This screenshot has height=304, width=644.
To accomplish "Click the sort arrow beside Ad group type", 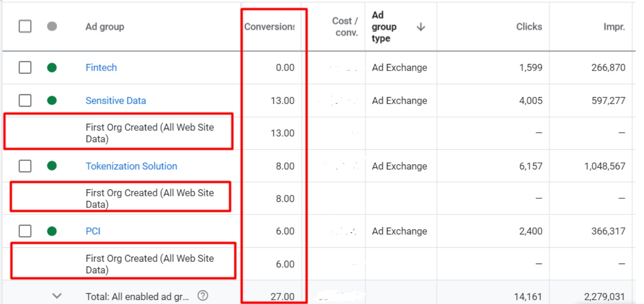I will point(421,27).
